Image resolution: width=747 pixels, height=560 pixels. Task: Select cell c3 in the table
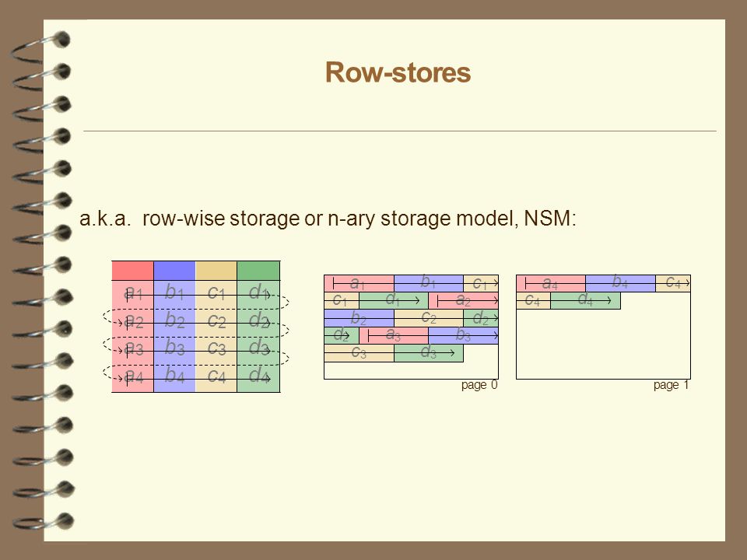click(216, 348)
